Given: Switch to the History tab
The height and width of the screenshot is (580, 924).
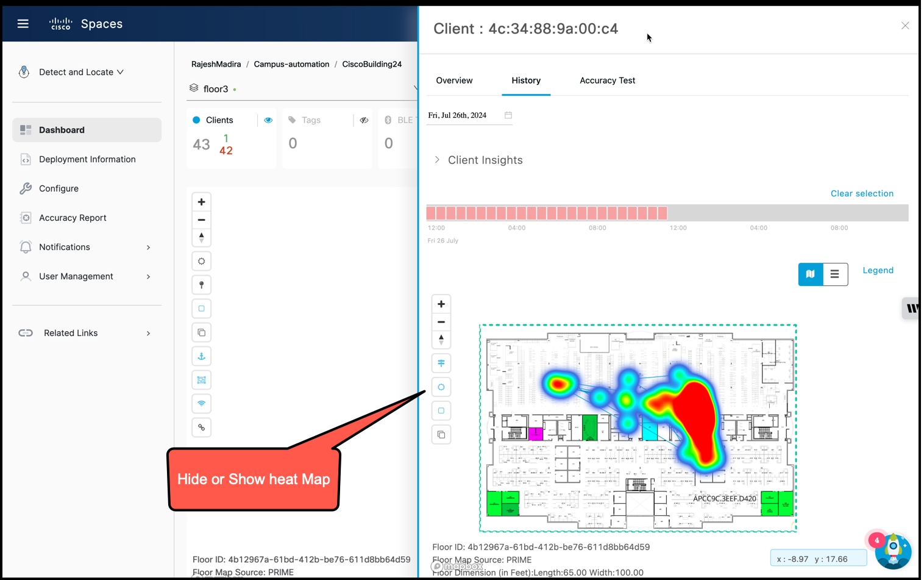Looking at the screenshot, I should coord(526,81).
